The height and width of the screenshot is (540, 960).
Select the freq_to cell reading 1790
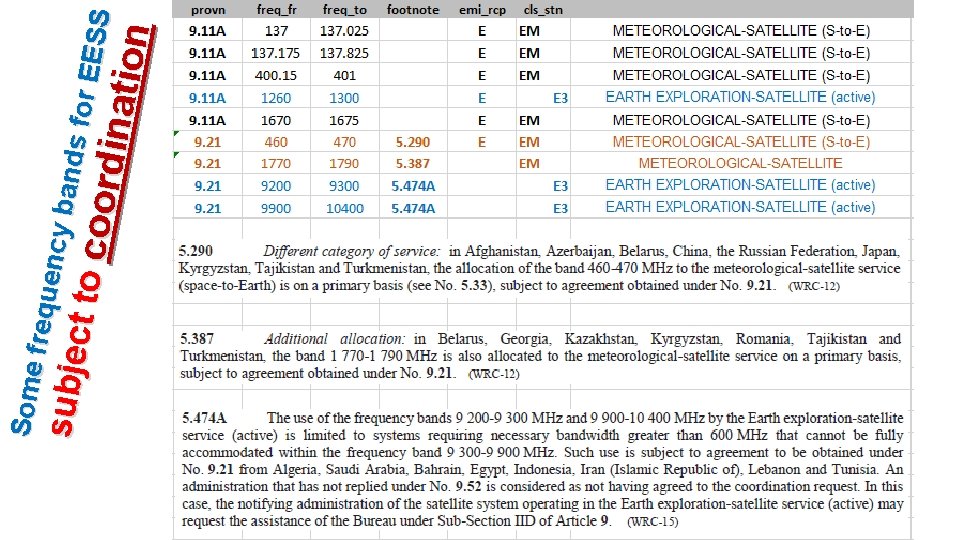(344, 163)
